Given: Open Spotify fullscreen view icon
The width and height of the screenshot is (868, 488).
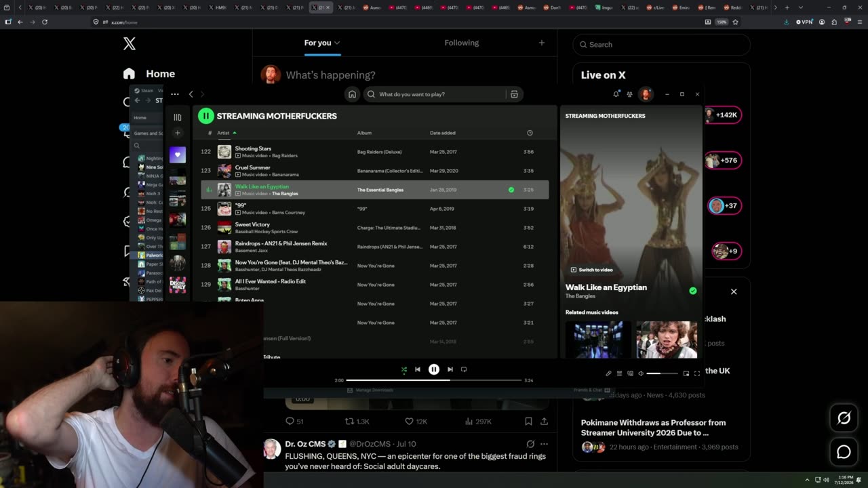Looking at the screenshot, I should [x=696, y=373].
